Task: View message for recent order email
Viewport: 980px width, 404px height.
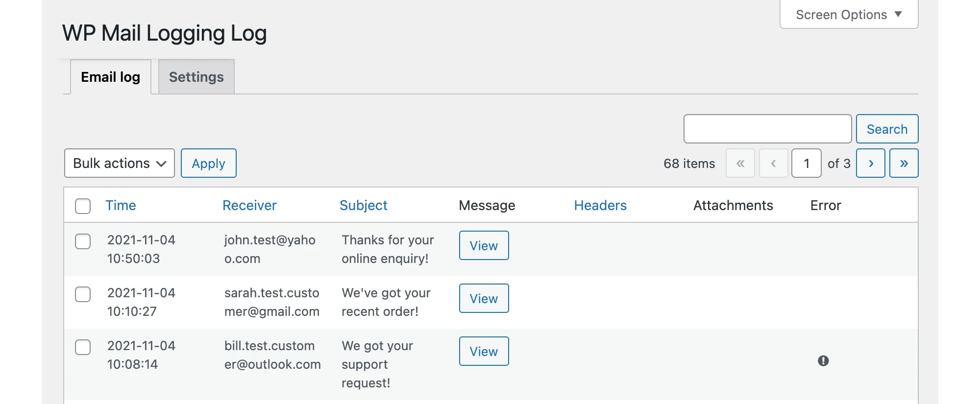Action: coord(484,298)
